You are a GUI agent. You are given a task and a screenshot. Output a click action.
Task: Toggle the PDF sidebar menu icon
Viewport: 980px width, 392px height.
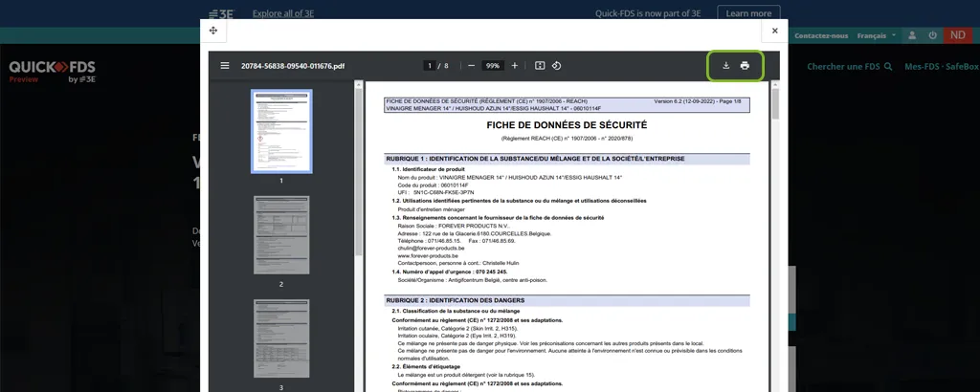(x=225, y=66)
